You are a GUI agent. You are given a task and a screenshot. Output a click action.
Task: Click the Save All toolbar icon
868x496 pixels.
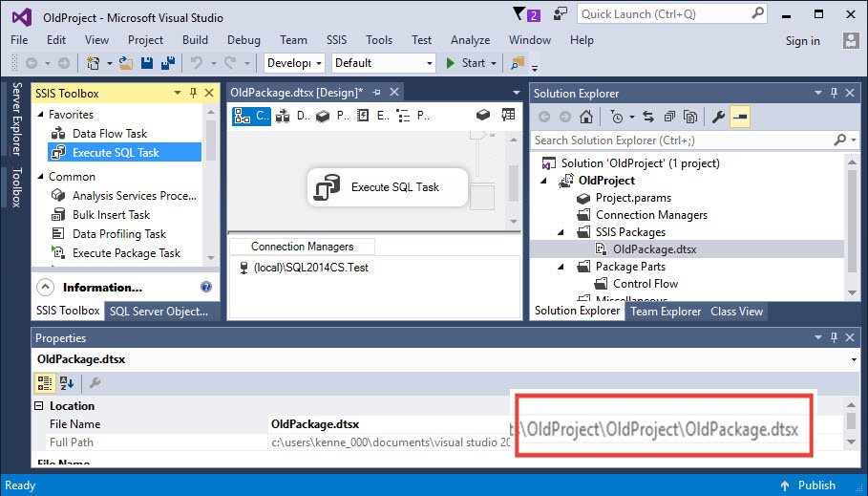point(166,63)
